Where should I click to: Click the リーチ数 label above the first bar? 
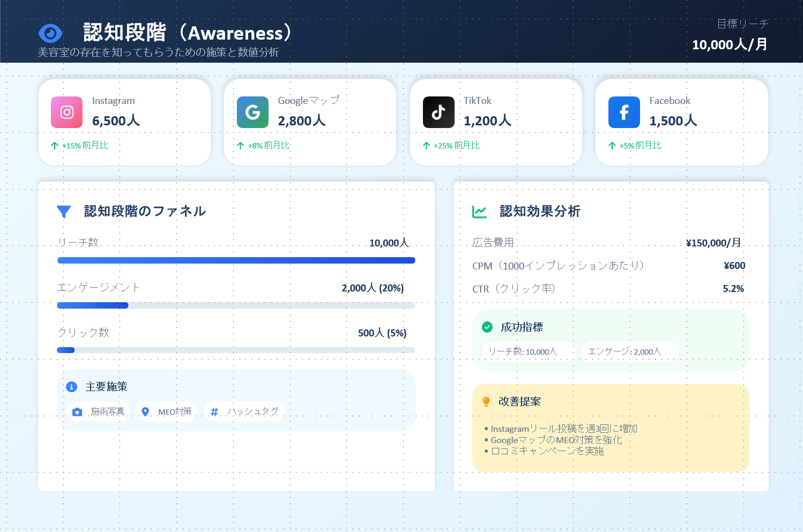[x=78, y=243]
